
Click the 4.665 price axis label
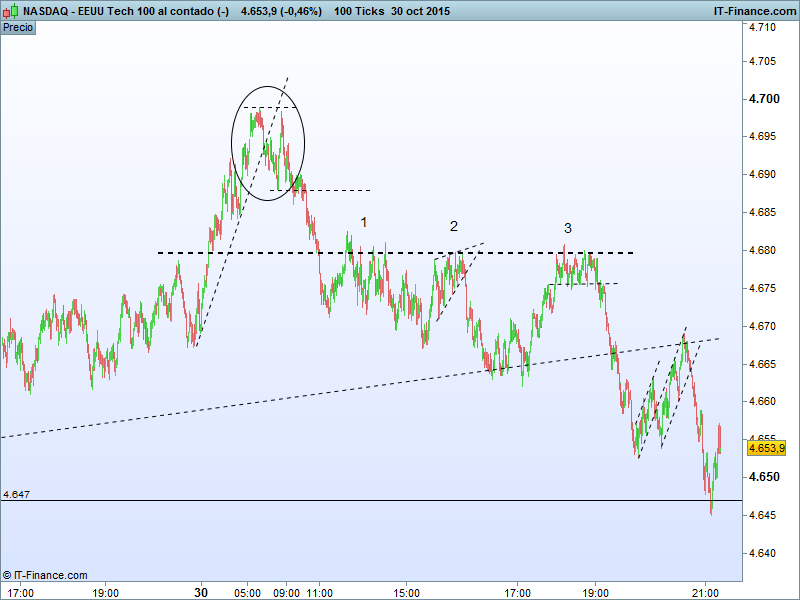(x=762, y=364)
